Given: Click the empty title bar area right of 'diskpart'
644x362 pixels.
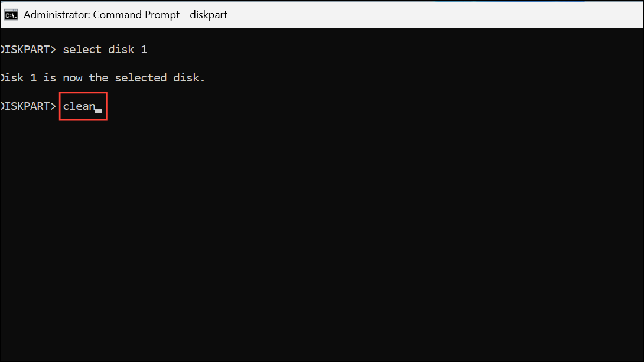Looking at the screenshot, I should pyautogui.click(x=435, y=15).
